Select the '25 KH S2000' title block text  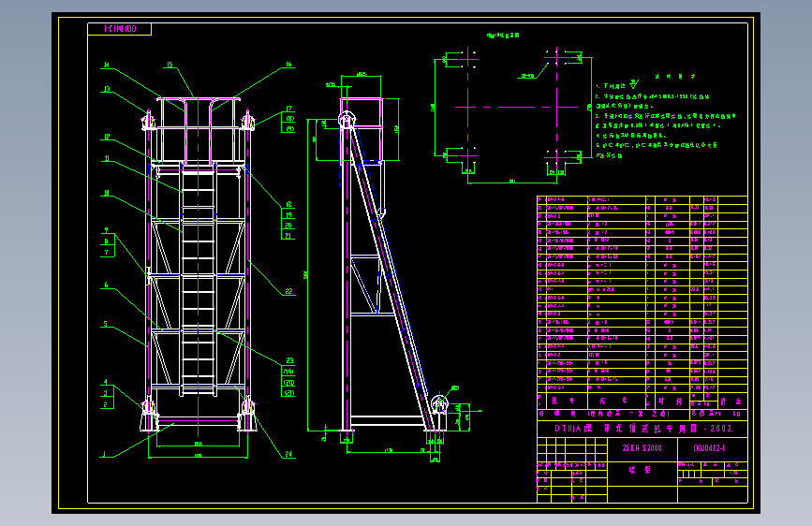point(642,448)
